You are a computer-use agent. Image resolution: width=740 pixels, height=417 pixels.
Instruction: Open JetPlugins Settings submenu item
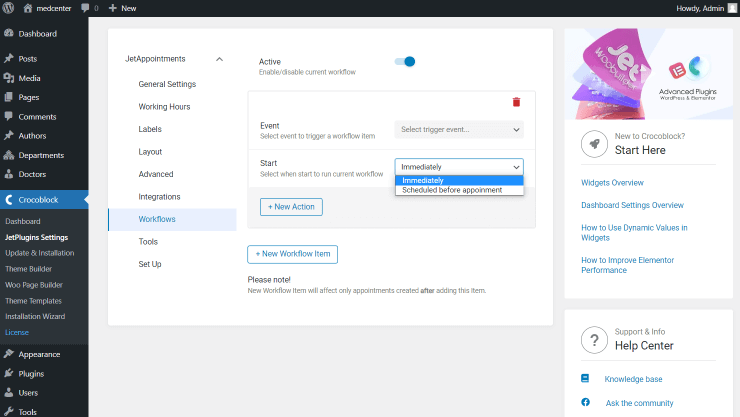click(x=36, y=237)
